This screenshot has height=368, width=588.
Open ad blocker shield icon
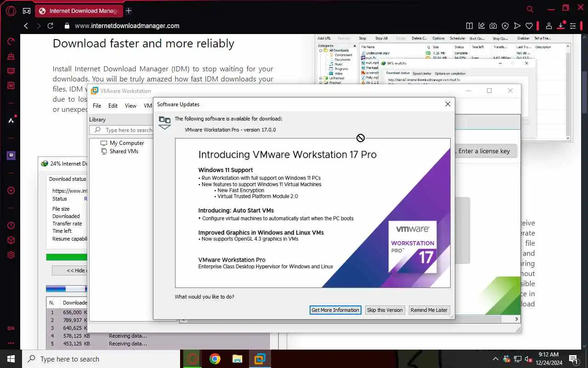pyautogui.click(x=505, y=26)
